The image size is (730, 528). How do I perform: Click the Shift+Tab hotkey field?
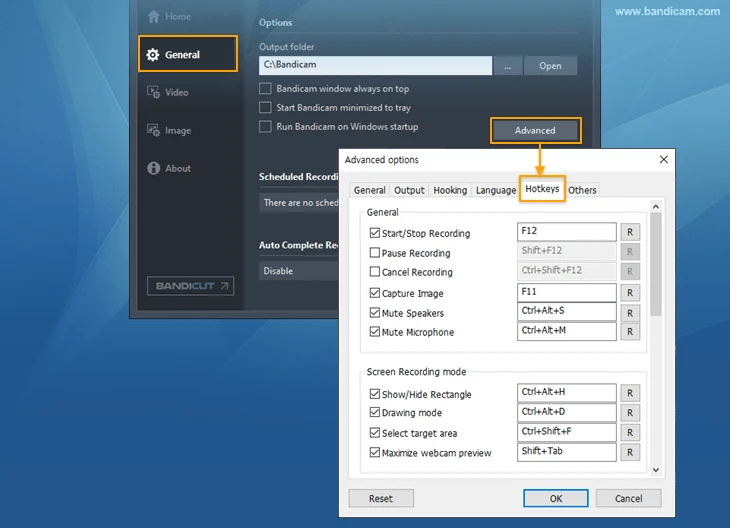click(x=567, y=452)
